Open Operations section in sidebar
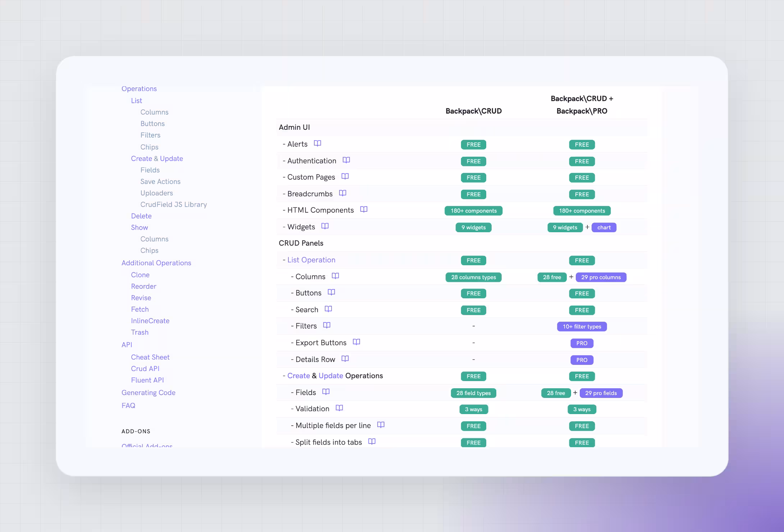Screen dimensions: 784x532 click(x=139, y=89)
